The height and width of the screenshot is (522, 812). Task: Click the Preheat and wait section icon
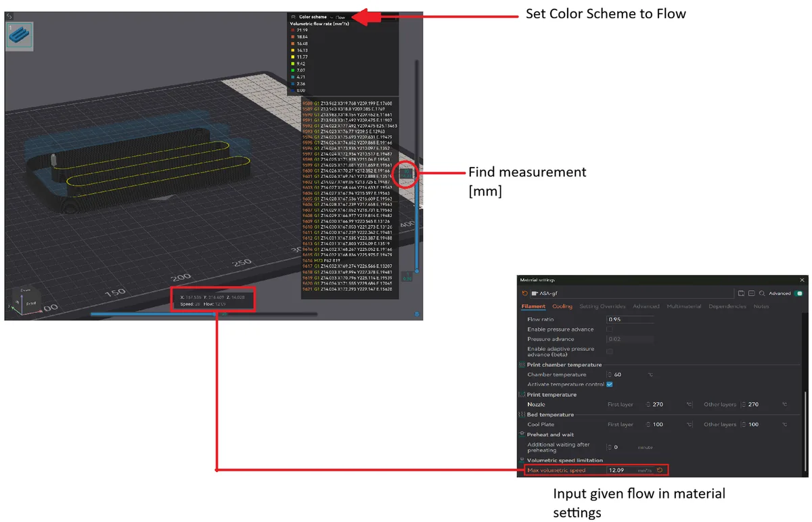[x=522, y=435]
